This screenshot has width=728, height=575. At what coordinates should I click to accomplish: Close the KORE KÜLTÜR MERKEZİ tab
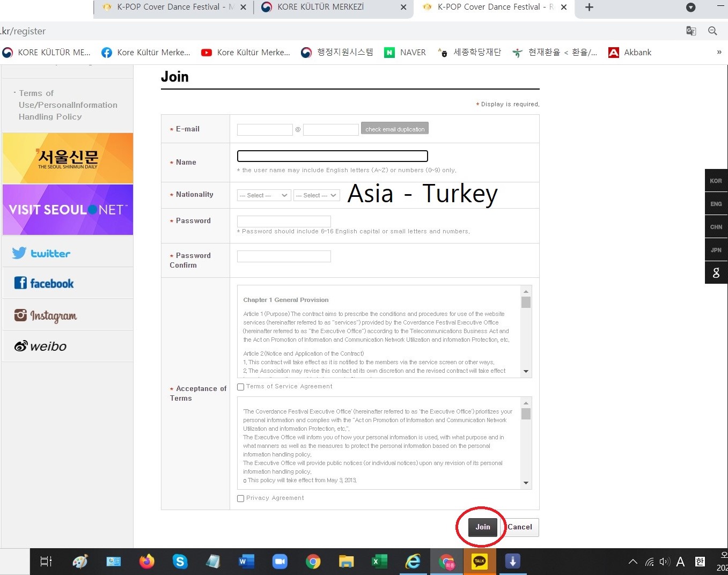(403, 7)
